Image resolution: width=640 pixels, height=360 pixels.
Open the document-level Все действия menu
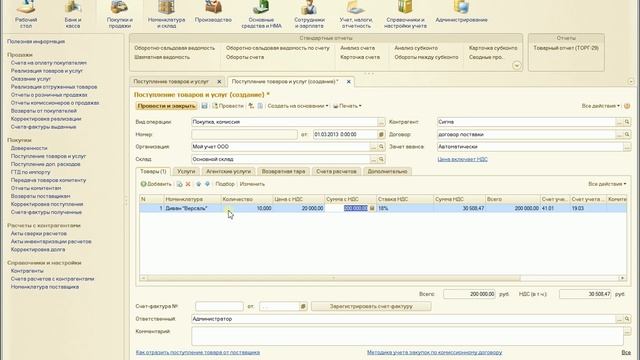coord(600,106)
